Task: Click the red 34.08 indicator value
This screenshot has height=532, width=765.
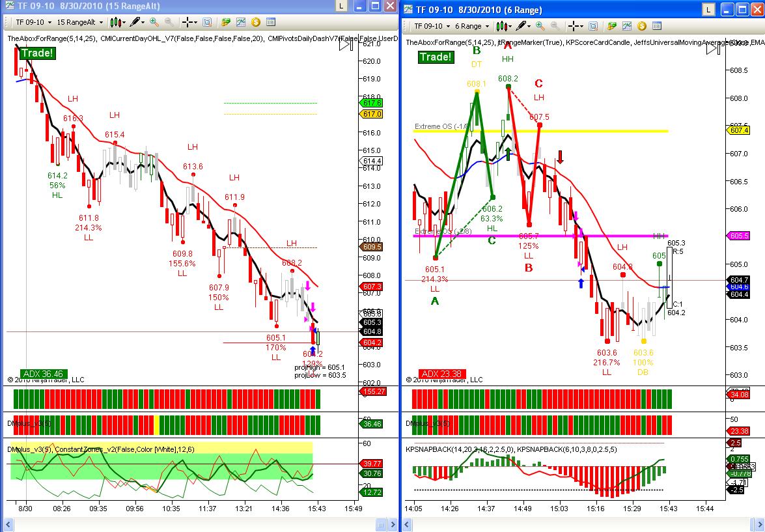Action: [x=738, y=395]
